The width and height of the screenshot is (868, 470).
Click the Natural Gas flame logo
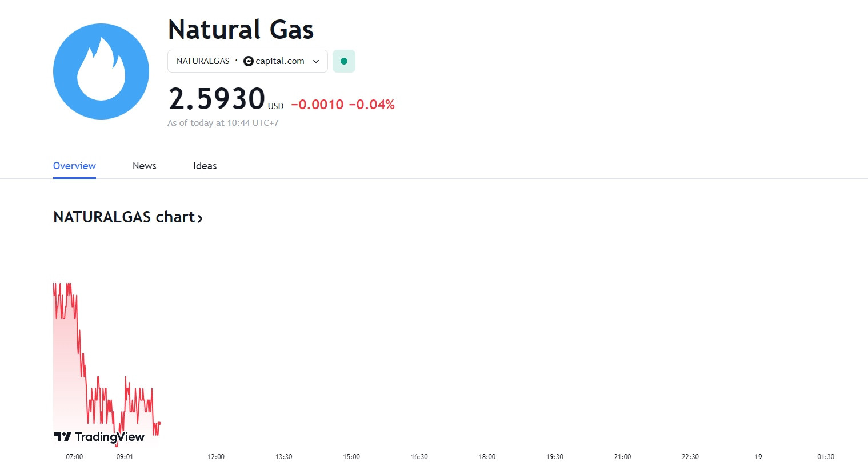click(101, 71)
